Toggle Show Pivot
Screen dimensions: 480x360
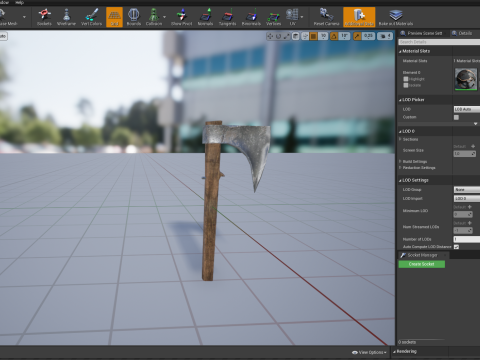(x=181, y=17)
